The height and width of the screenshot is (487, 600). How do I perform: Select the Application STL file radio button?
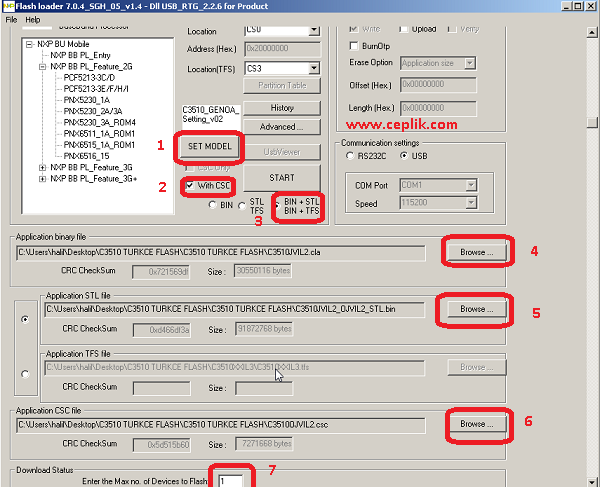pyautogui.click(x=25, y=319)
